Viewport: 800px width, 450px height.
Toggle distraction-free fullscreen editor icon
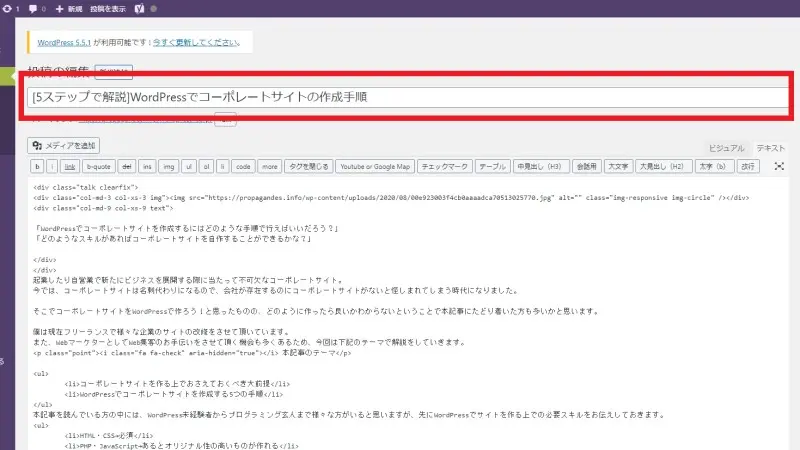(780, 166)
